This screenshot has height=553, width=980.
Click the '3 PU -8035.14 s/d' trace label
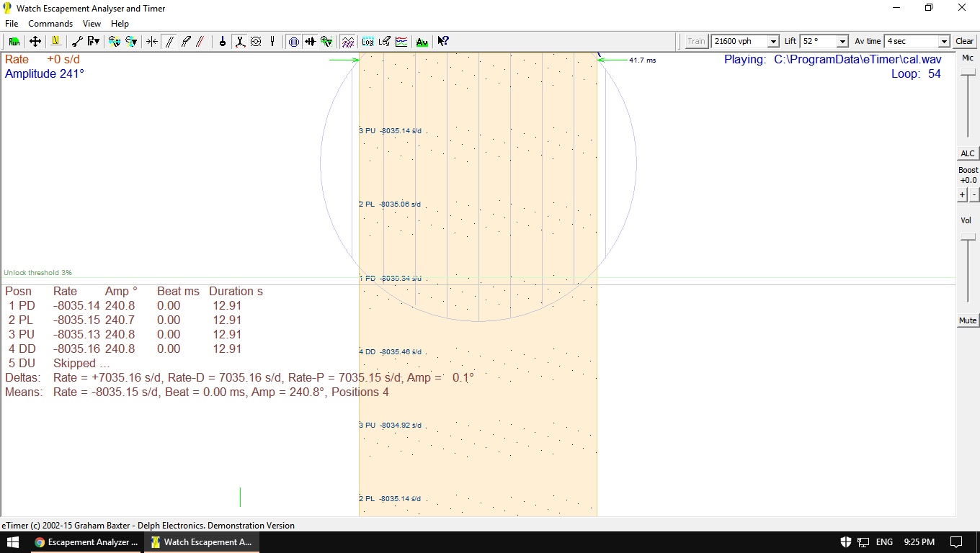390,131
